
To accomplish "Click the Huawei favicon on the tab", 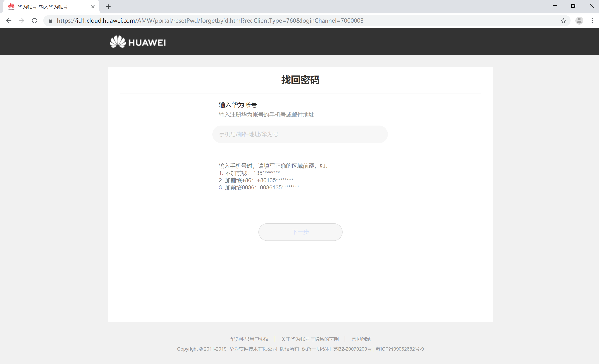I will tap(11, 7).
